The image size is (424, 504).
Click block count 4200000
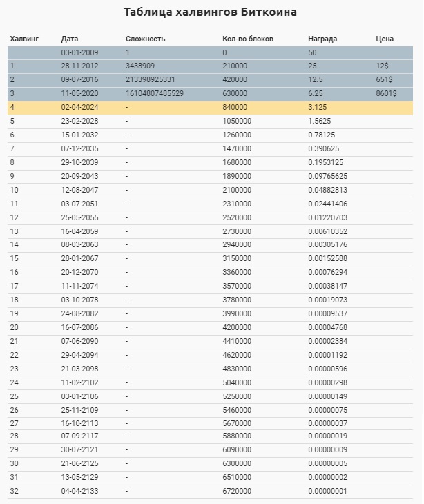point(237,327)
